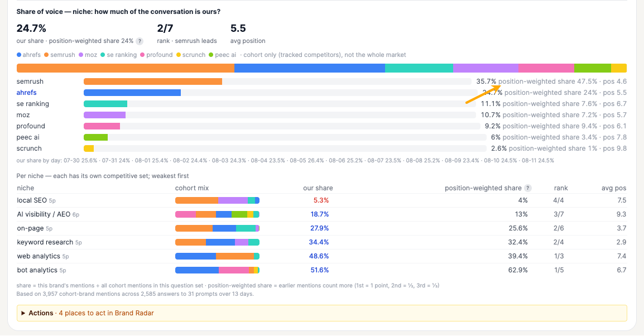644x336 pixels.
Task: Click the 62.9% position-weighted share for bot analytics
Action: point(518,270)
